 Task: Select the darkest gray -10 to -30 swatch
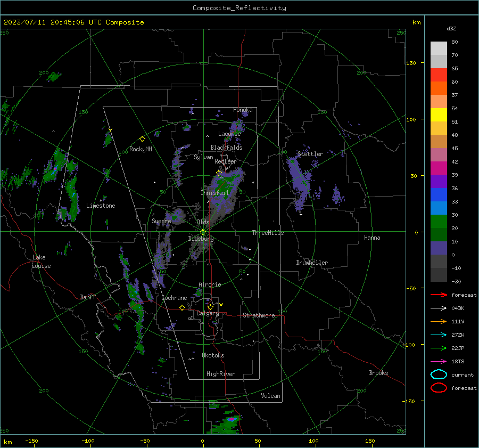pos(439,275)
